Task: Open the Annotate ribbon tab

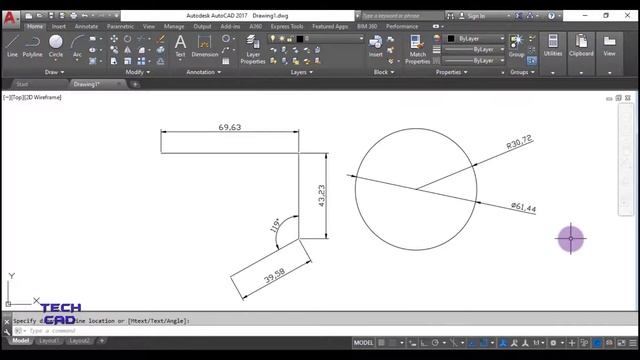Action: [x=86, y=27]
